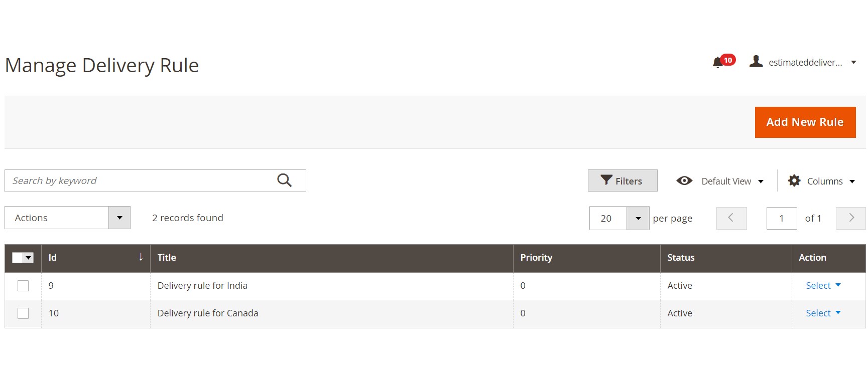Toggle the select-all header checkbox
This screenshot has height=365, width=868.
(x=18, y=258)
